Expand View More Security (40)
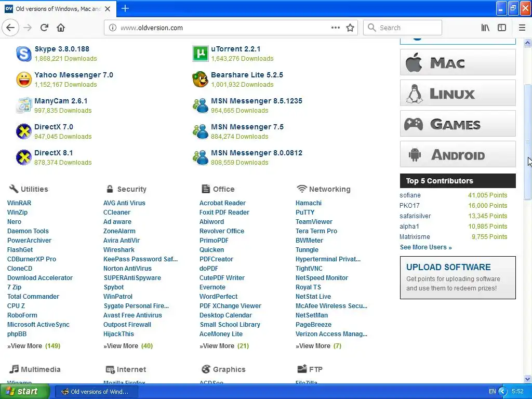The image size is (532, 399). tap(128, 345)
